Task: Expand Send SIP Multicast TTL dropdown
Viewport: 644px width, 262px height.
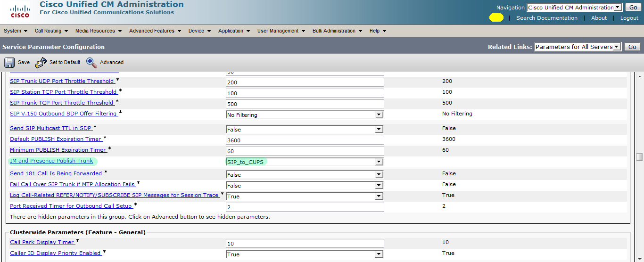Action: click(305, 129)
